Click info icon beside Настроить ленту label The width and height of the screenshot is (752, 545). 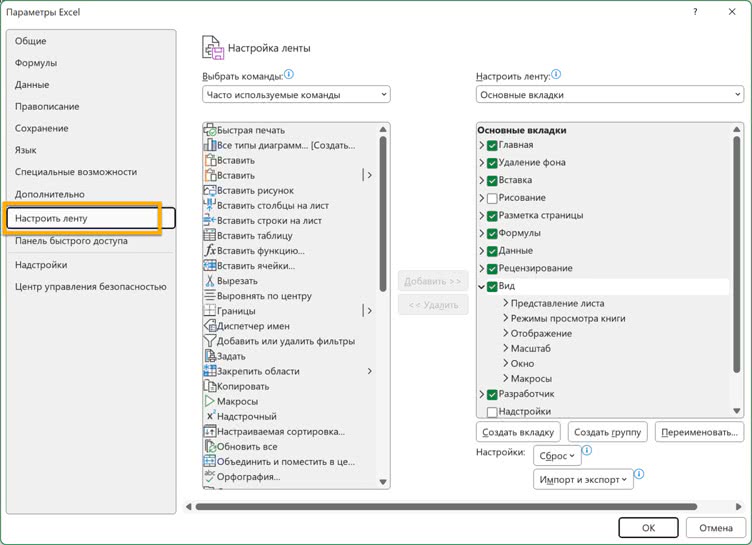tap(556, 74)
